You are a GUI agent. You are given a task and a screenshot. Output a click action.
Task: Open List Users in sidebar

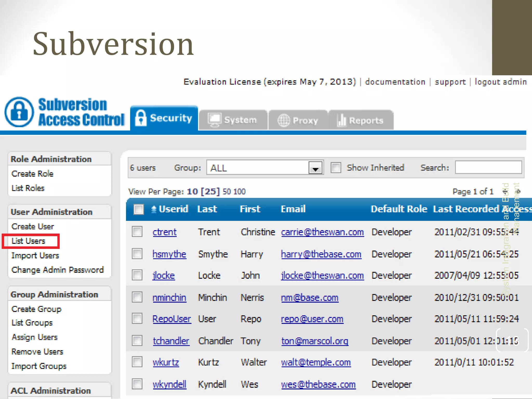tap(29, 241)
